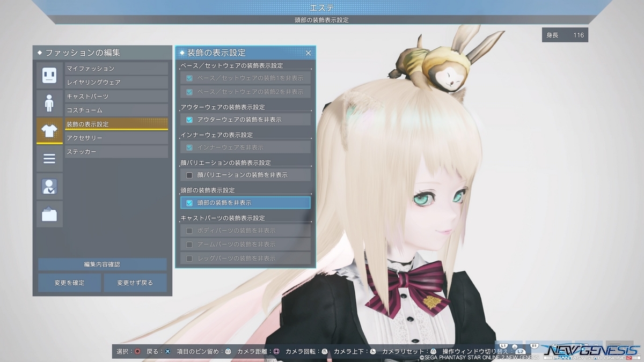This screenshot has width=644, height=362.
Task: Toggle インナーウェアを非表示 checkbox
Action: [x=189, y=147]
